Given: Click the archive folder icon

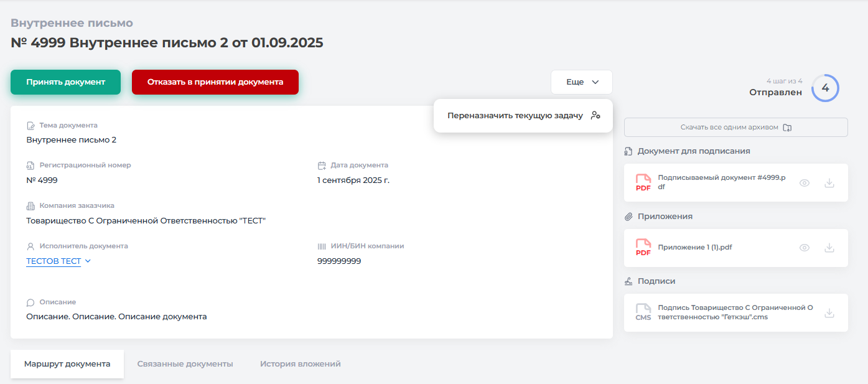Looking at the screenshot, I should point(787,128).
